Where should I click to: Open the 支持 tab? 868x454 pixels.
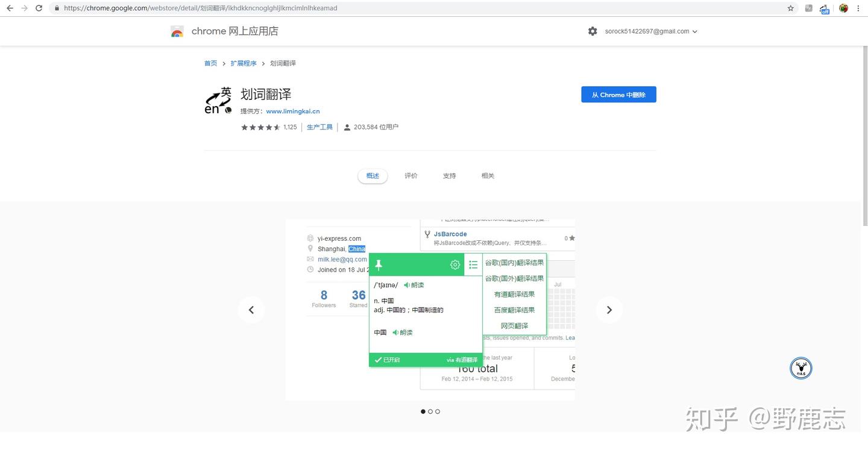pos(450,176)
